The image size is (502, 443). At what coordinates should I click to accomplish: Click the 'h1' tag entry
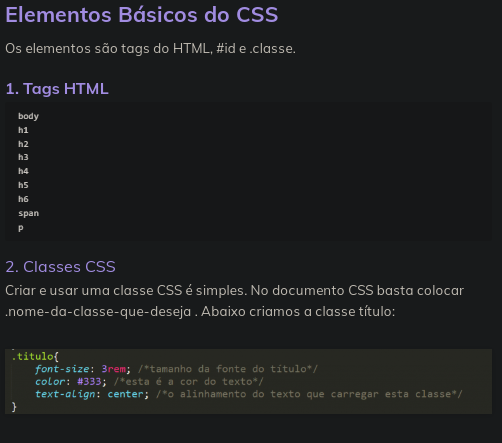23,130
